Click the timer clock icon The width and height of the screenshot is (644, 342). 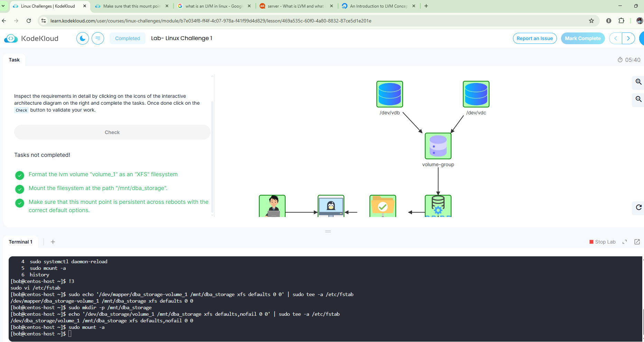(620, 60)
